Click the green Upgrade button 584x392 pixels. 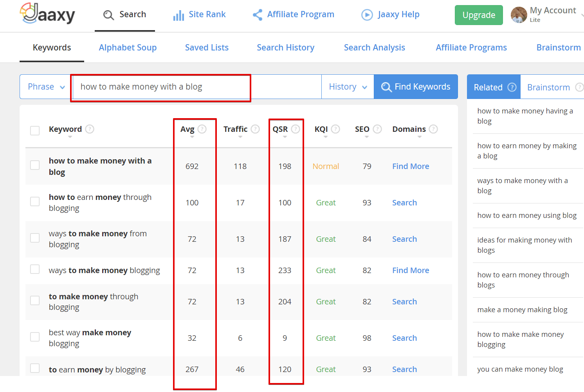[479, 15]
